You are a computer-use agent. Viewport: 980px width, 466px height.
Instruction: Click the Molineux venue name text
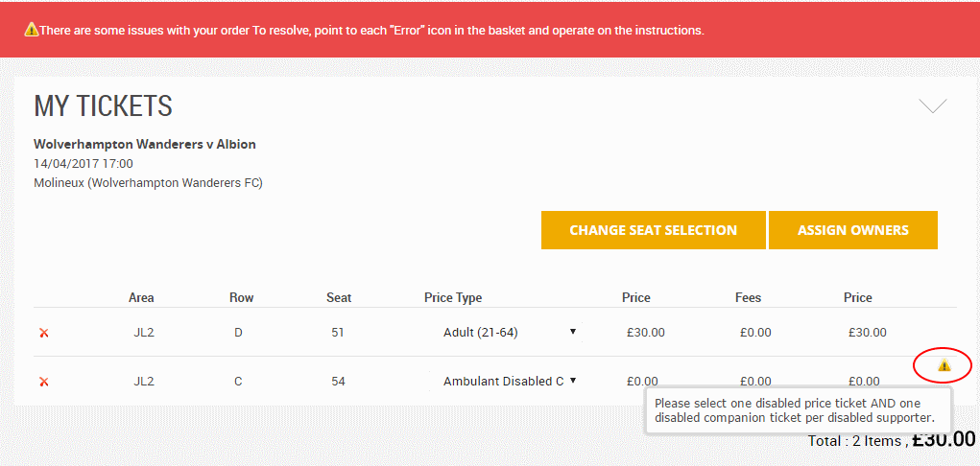[148, 184]
